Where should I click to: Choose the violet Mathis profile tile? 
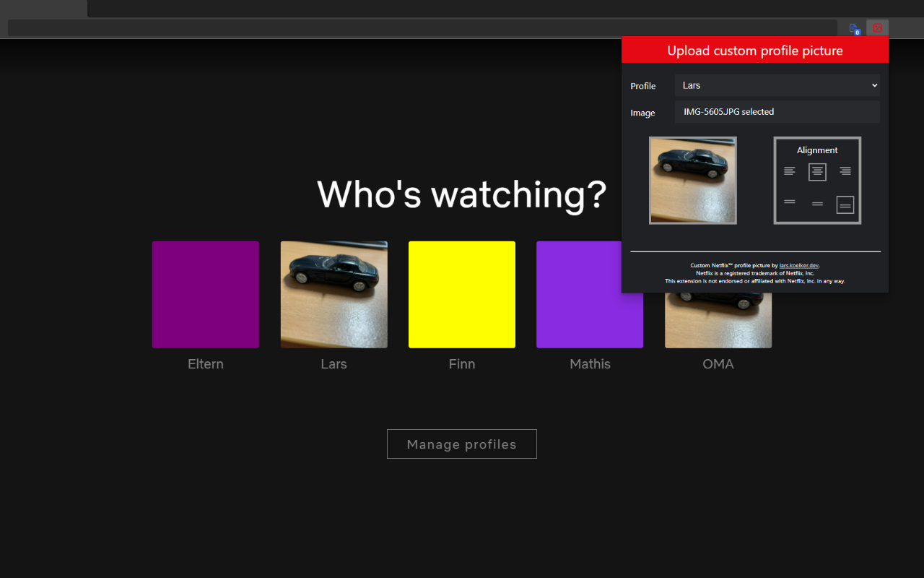click(590, 295)
